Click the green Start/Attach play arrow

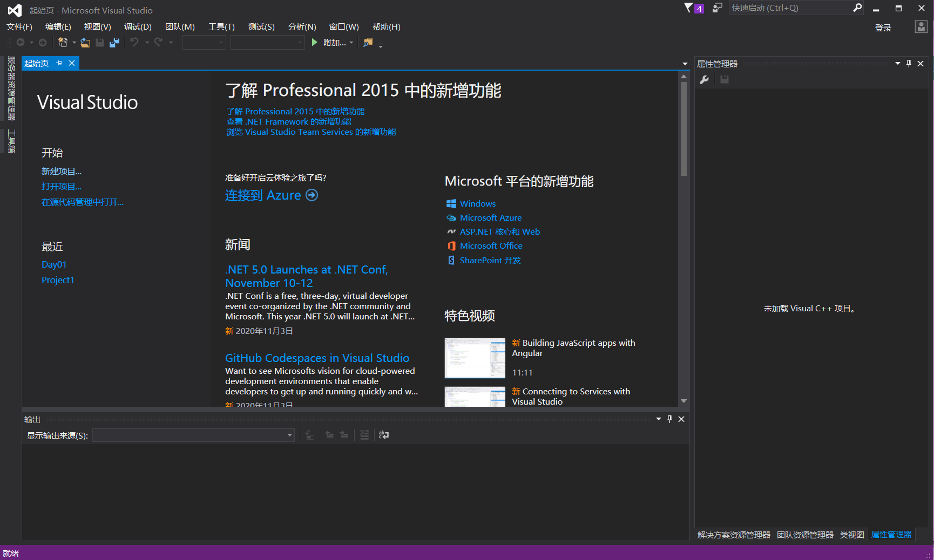click(x=314, y=42)
